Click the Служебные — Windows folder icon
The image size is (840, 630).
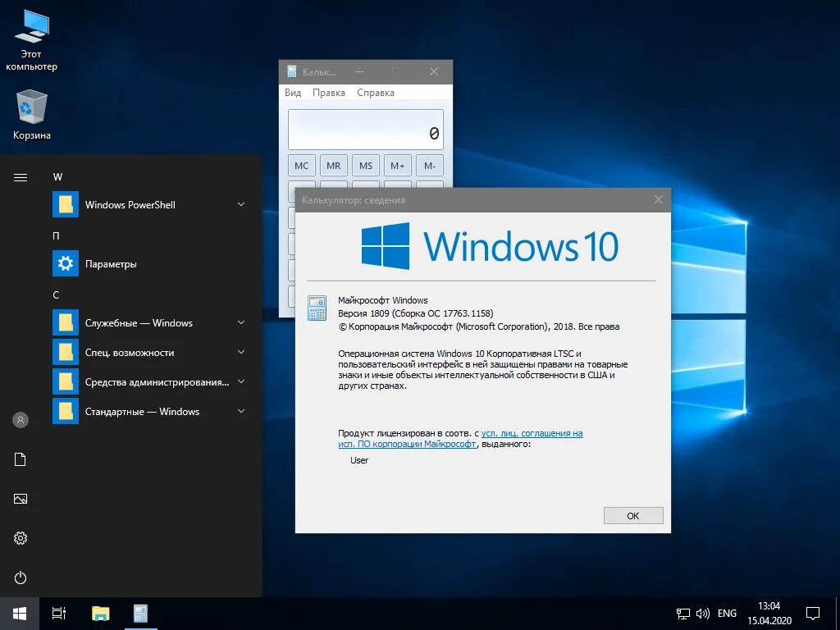click(66, 322)
